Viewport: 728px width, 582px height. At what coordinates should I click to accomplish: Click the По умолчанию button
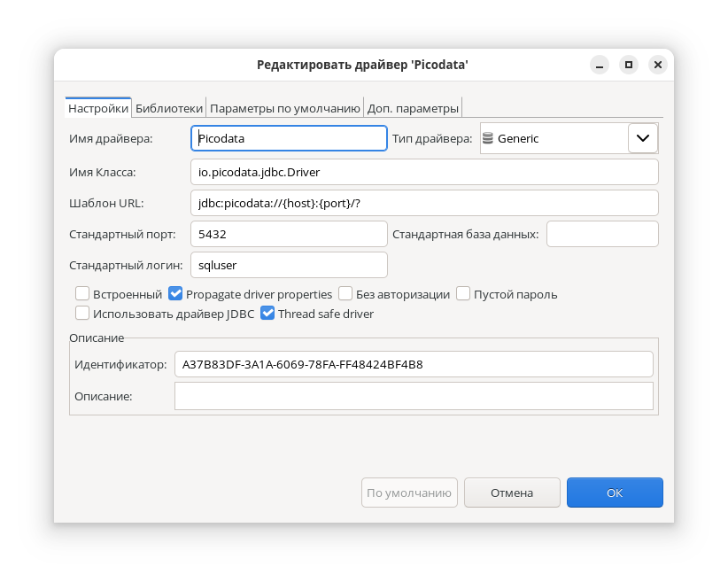tap(409, 493)
